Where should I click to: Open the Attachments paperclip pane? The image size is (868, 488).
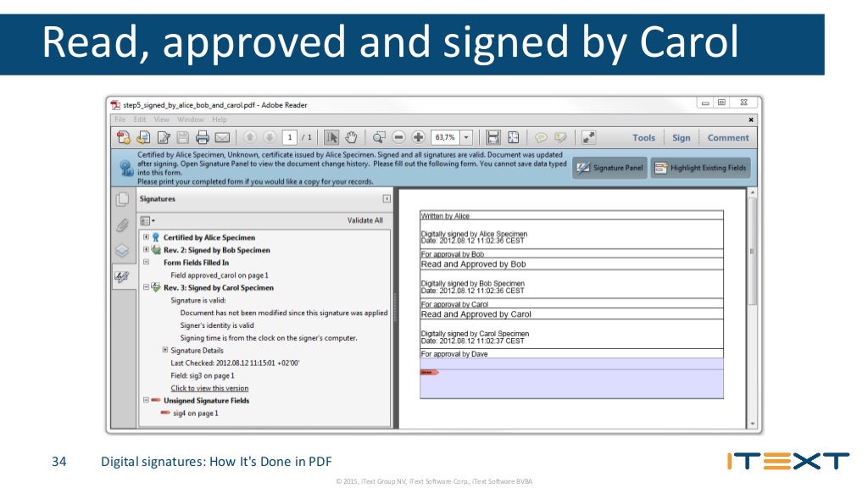[x=122, y=225]
